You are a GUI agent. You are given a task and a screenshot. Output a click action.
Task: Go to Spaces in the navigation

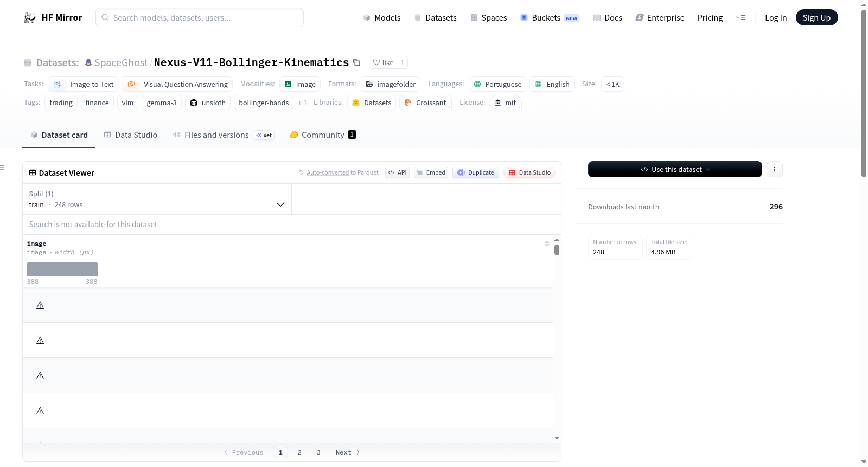pyautogui.click(x=489, y=18)
